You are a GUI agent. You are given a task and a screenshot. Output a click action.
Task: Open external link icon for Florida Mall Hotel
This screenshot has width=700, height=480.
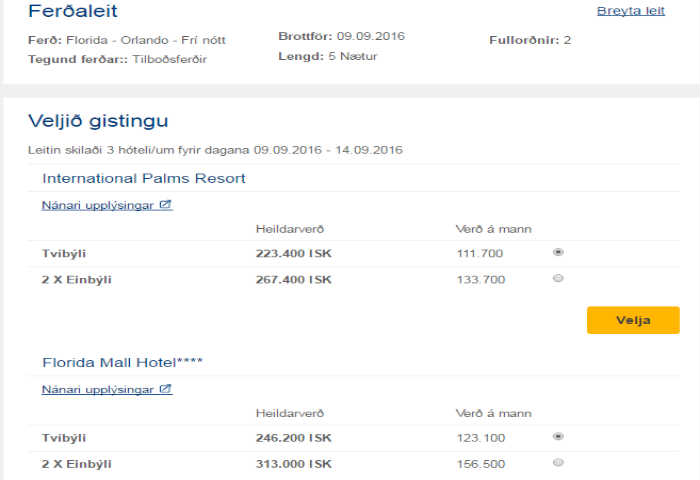[166, 389]
